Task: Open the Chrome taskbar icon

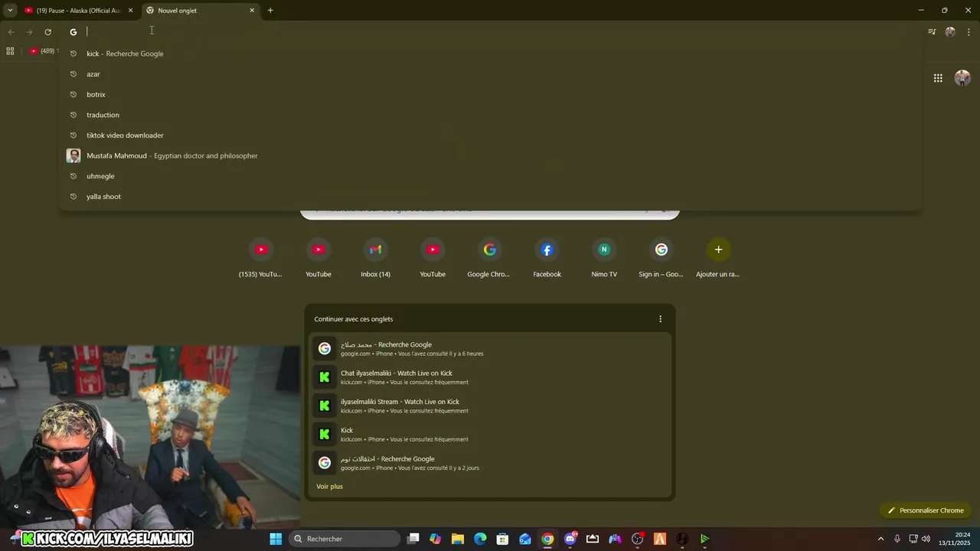Action: point(547,539)
